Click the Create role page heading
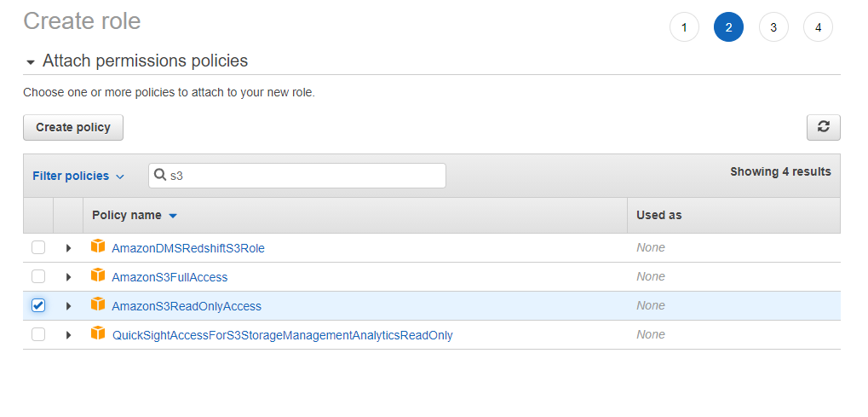The image size is (868, 417). 82,21
